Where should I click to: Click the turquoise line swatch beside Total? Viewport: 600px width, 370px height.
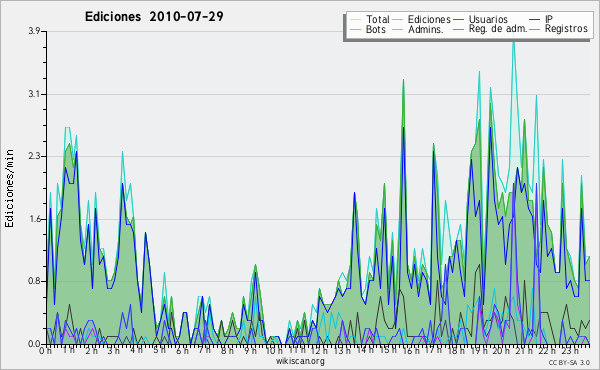[x=355, y=20]
